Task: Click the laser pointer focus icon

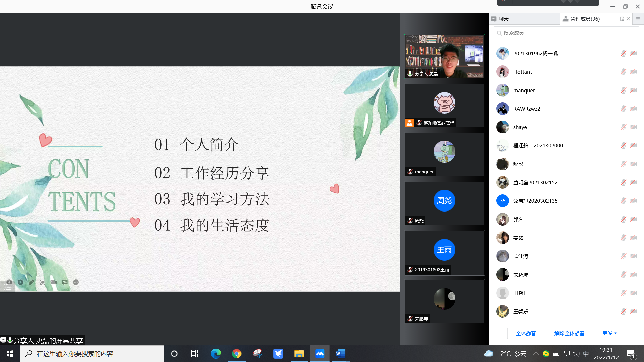Action: (43, 282)
